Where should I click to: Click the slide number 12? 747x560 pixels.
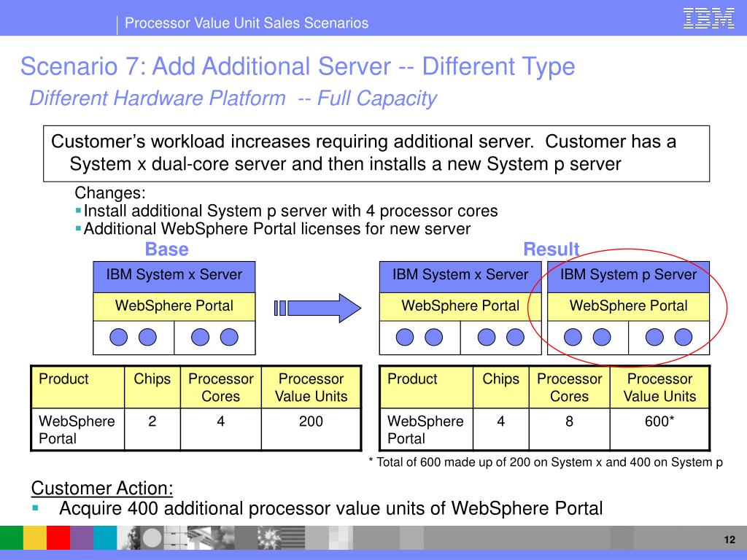(729, 540)
